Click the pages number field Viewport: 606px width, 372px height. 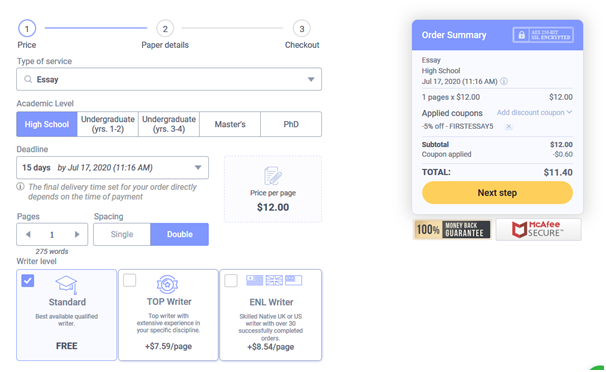52,234
